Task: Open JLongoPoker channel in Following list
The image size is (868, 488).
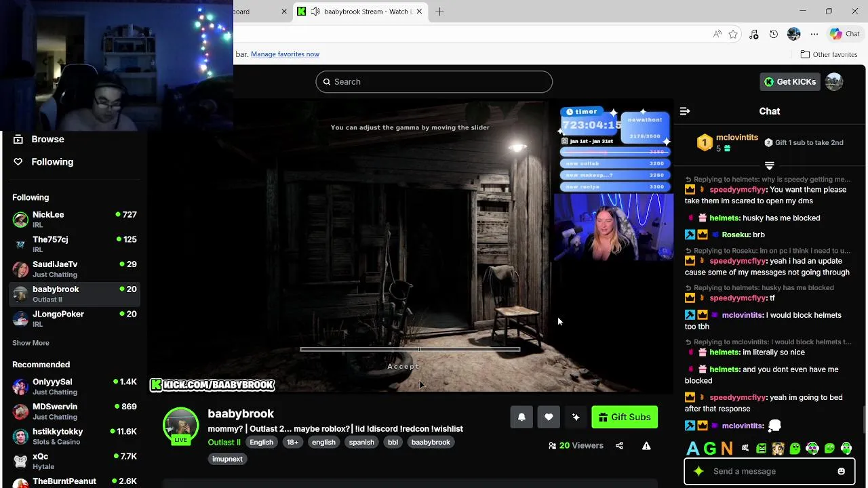Action: [75, 319]
